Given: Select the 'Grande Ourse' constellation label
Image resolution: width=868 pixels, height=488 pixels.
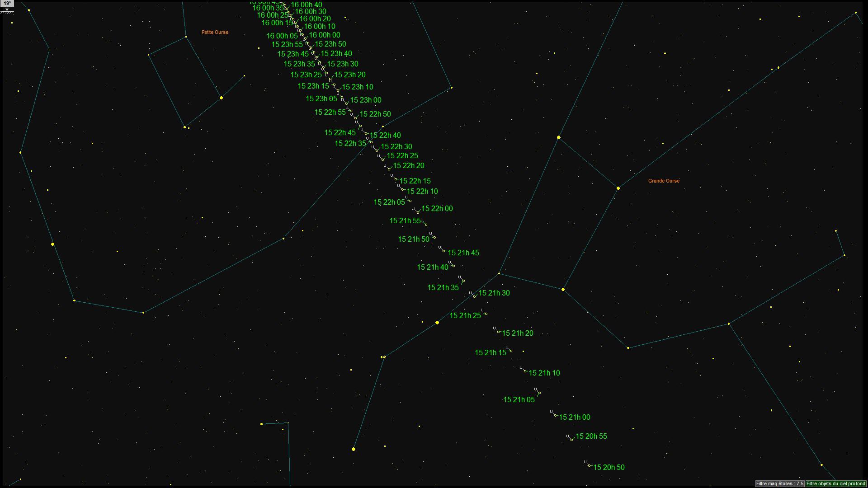Looking at the screenshot, I should pyautogui.click(x=664, y=181).
